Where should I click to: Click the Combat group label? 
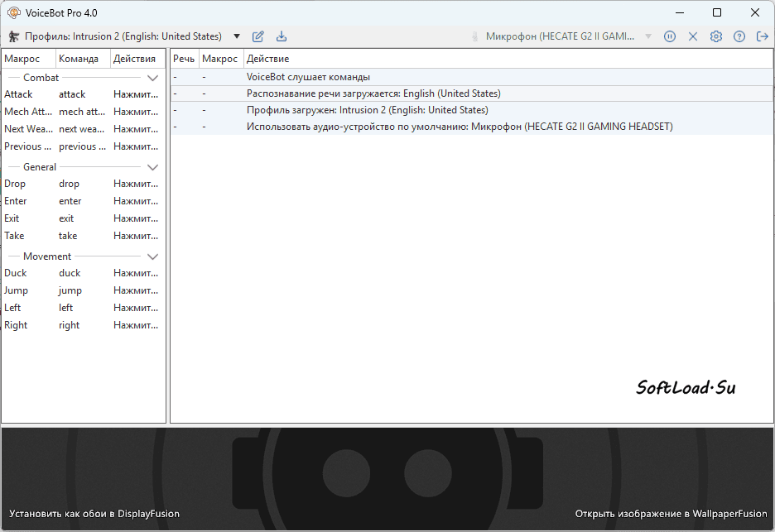[x=41, y=78]
